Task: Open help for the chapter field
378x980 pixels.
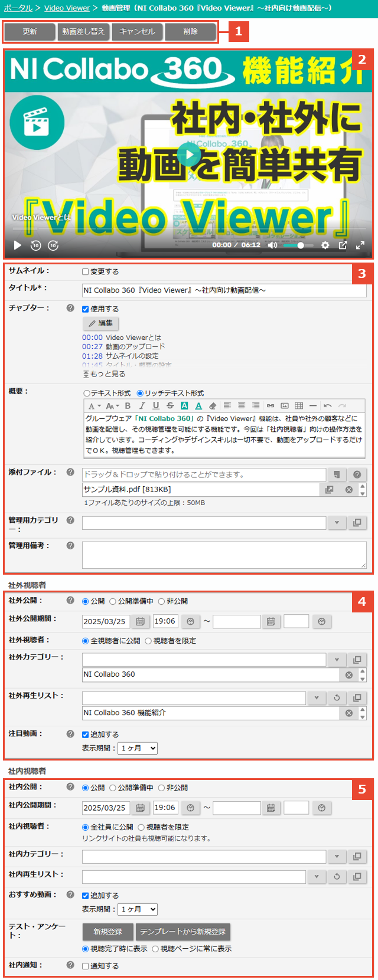Action: click(x=70, y=308)
